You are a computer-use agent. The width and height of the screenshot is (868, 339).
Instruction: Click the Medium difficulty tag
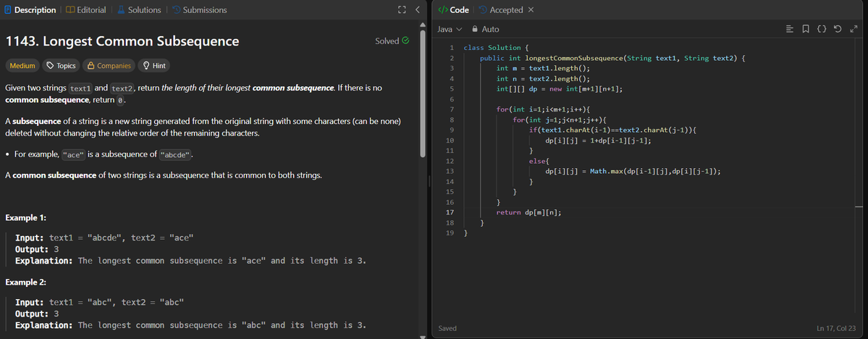(x=22, y=65)
